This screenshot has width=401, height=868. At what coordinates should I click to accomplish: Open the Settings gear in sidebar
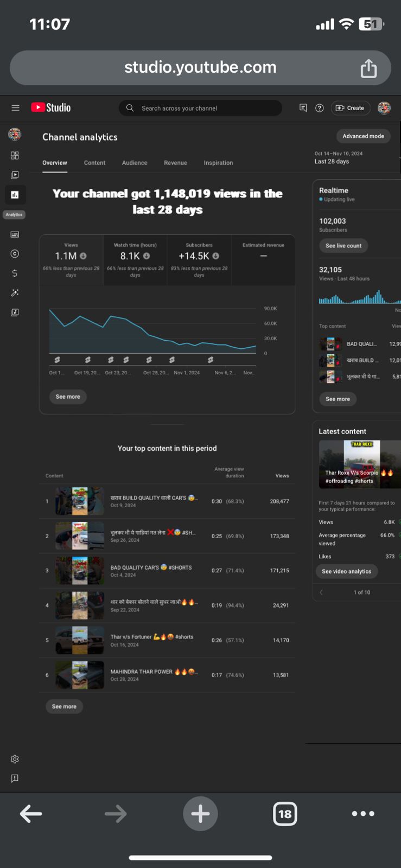tap(15, 759)
